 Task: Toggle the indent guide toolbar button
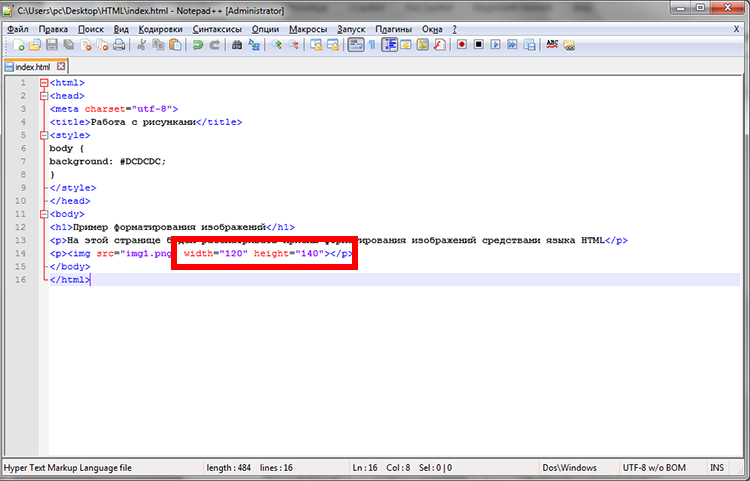pos(389,45)
